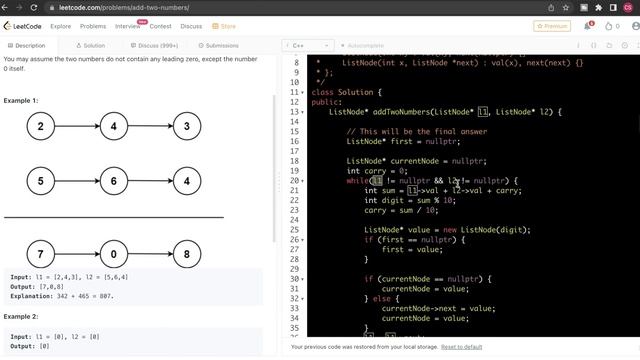This screenshot has height=360, width=640.
Task: Click code line 22 'int digit = sum % 10;'
Action: coord(410,200)
